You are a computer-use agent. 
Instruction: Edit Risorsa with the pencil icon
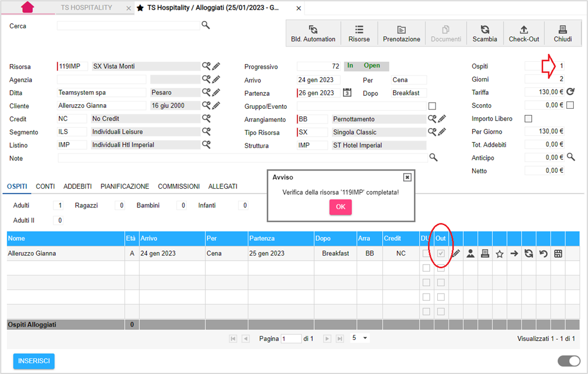pyautogui.click(x=216, y=66)
